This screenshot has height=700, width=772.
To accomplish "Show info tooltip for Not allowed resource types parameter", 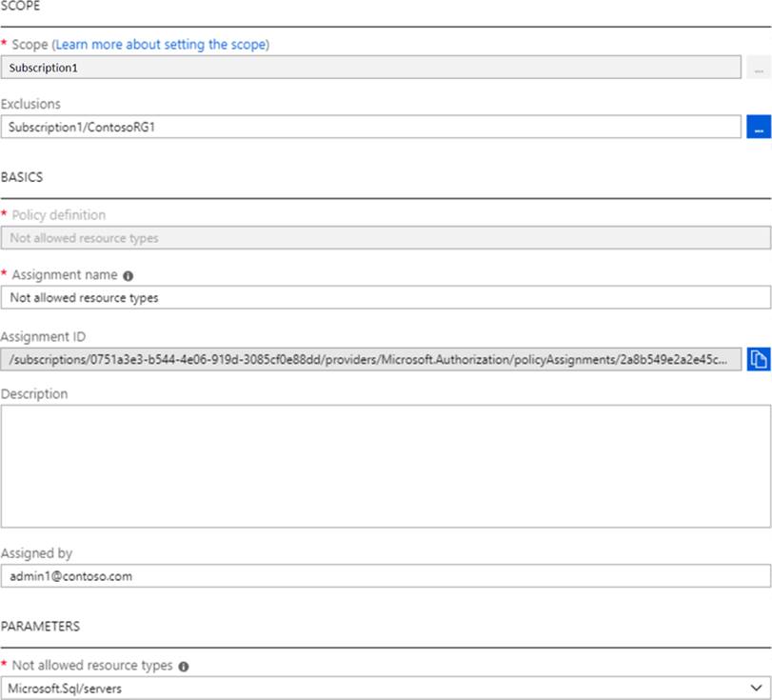I will pos(183,666).
